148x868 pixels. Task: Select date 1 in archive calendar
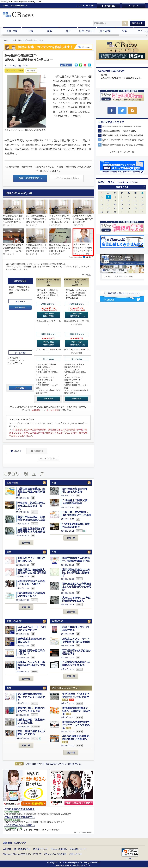click(108, 197)
